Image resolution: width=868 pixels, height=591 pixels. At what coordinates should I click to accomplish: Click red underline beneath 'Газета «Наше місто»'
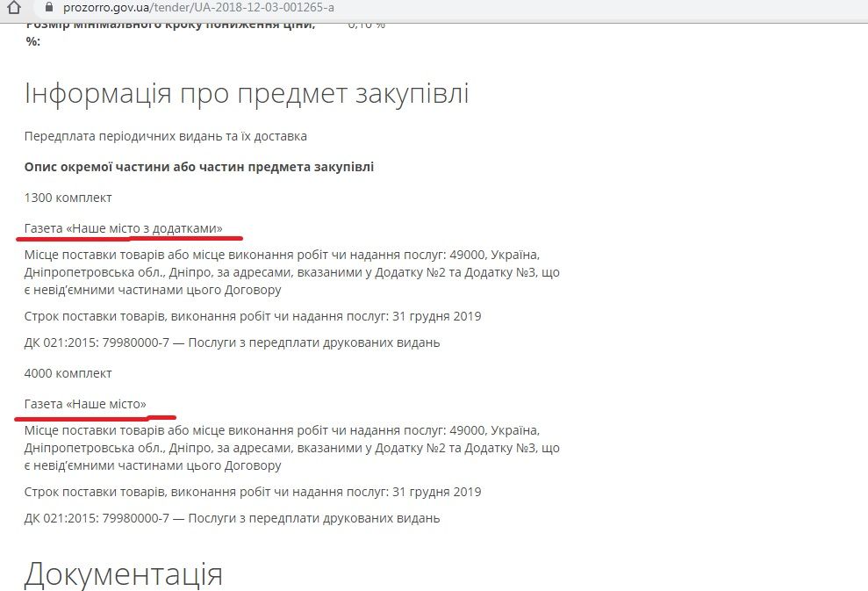(x=95, y=417)
